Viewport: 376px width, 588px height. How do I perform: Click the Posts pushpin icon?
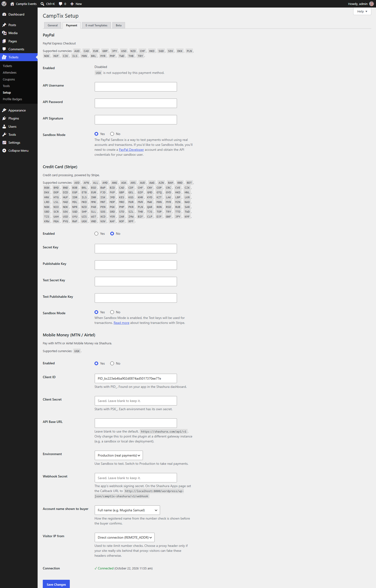[x=4, y=25]
